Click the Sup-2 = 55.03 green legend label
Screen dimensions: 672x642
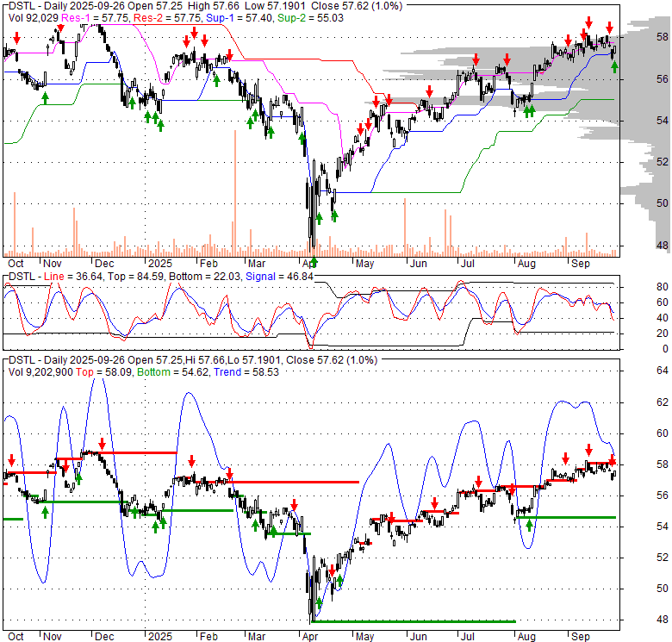click(310, 18)
